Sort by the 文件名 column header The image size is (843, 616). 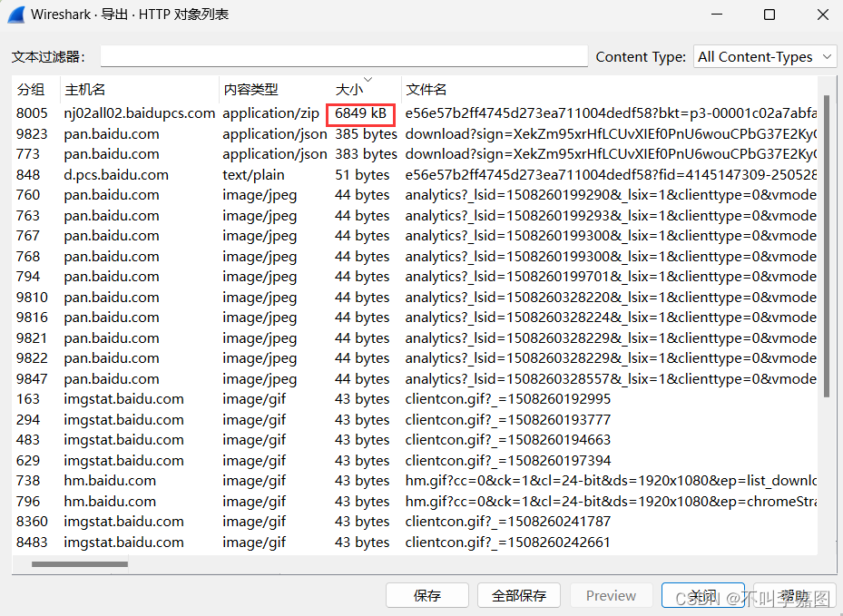click(x=610, y=89)
